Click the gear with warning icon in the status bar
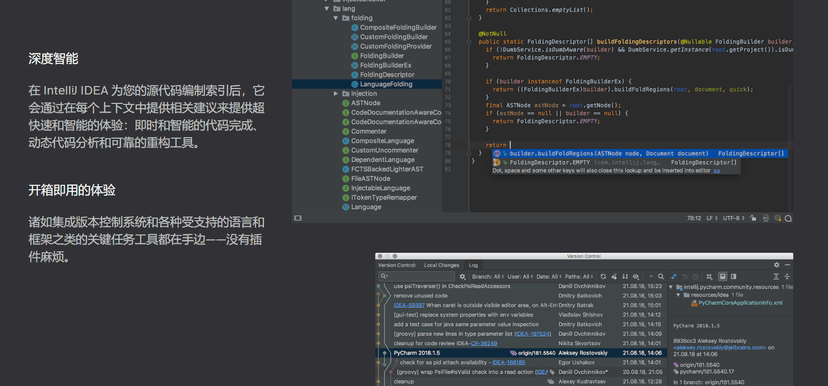 coord(778,218)
